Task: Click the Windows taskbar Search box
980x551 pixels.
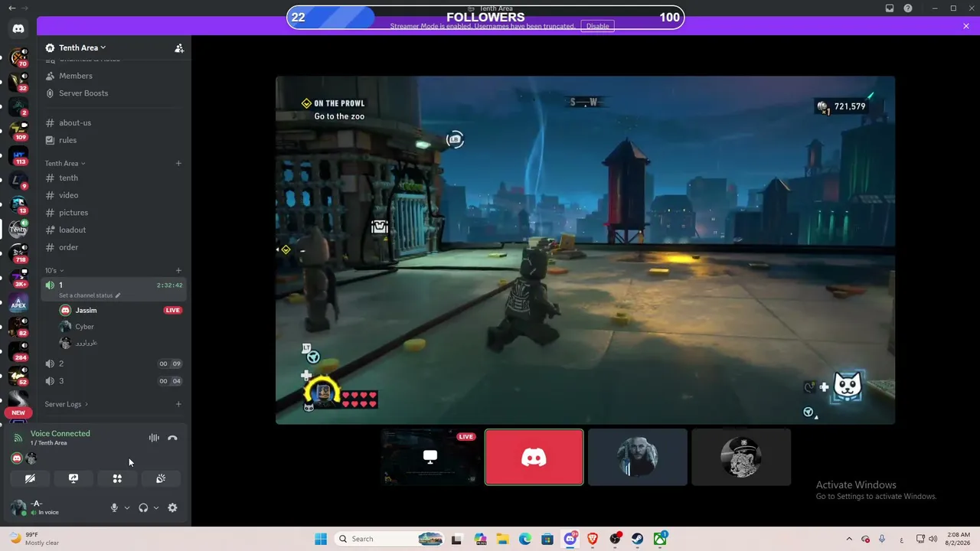Action: [390, 539]
